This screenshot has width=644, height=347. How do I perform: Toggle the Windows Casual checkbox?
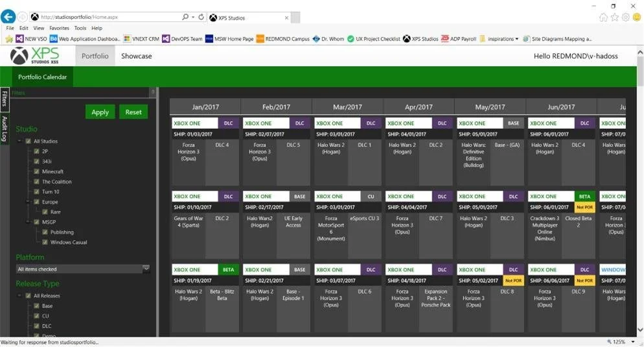(x=45, y=242)
